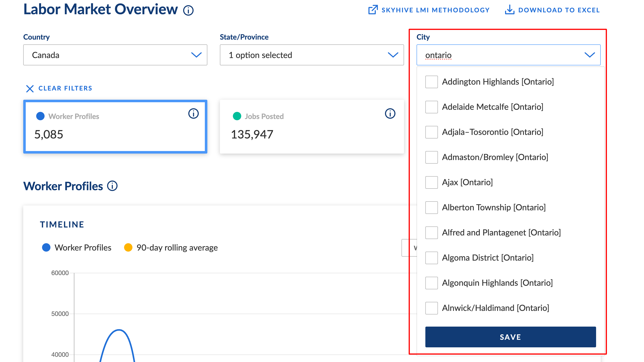Tick the Algonquin Highlands [Ontario] checkbox
The height and width of the screenshot is (362, 644).
click(431, 283)
